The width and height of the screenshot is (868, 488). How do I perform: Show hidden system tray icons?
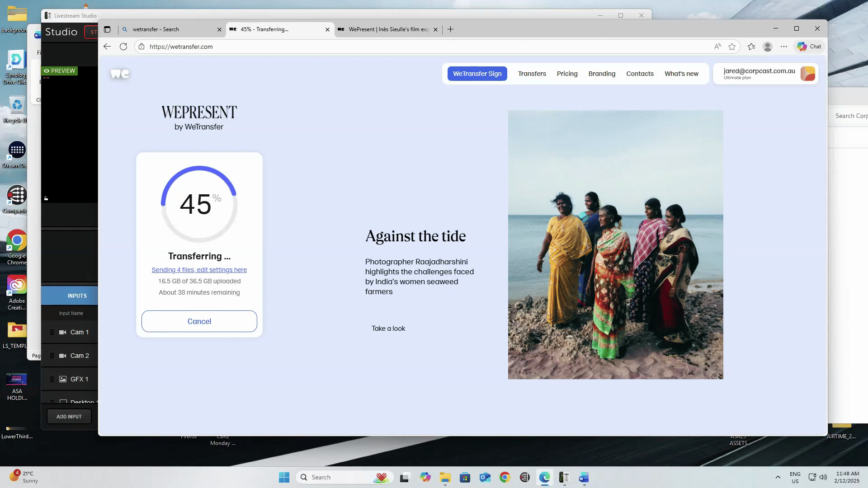778,477
